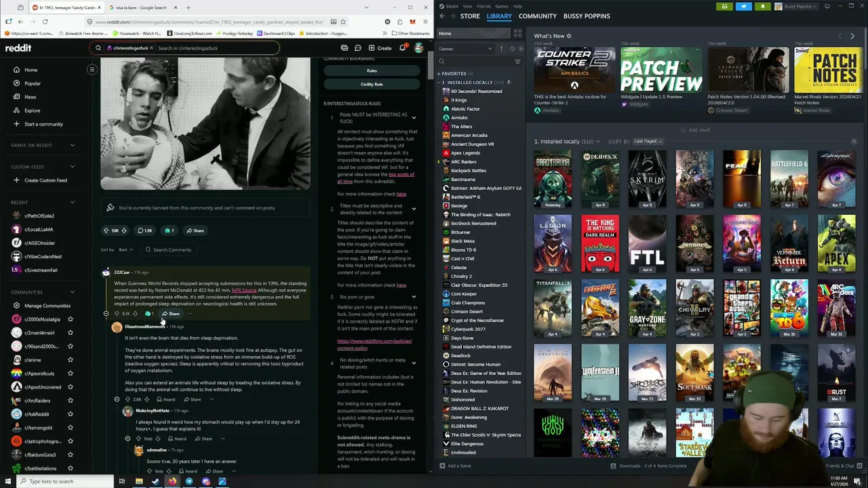Screen dimensions: 868x488
Task: Open the Bussy Poppins account dropdown
Action: point(797,6)
